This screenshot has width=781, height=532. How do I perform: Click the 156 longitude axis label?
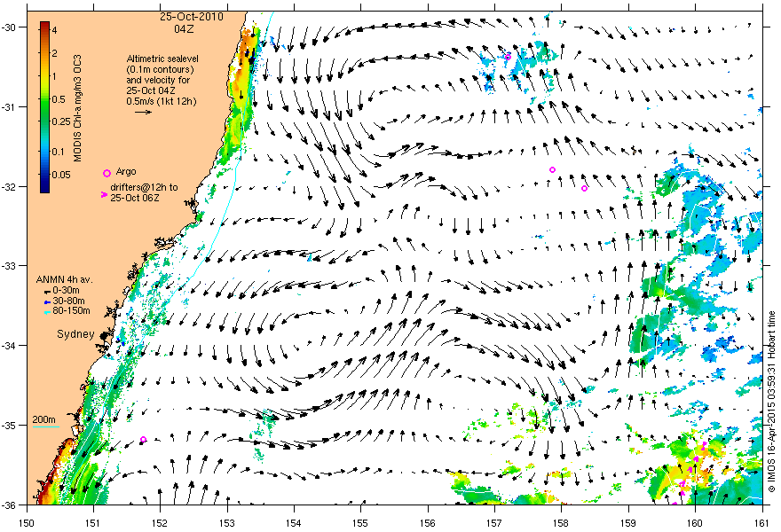point(428,523)
